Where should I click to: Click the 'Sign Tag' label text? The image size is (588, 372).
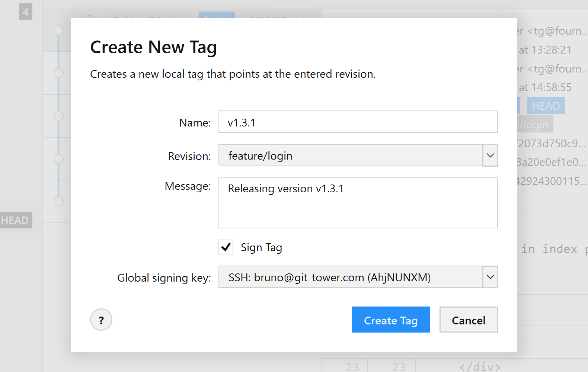pyautogui.click(x=261, y=248)
